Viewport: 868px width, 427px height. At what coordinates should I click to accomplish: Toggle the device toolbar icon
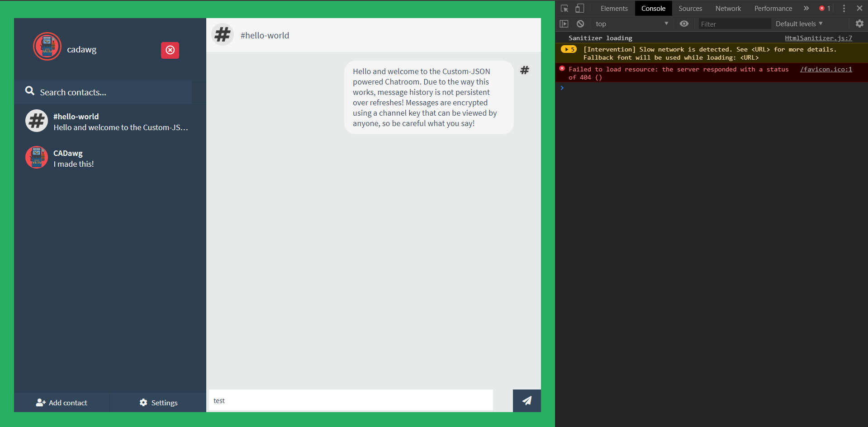[x=579, y=9]
